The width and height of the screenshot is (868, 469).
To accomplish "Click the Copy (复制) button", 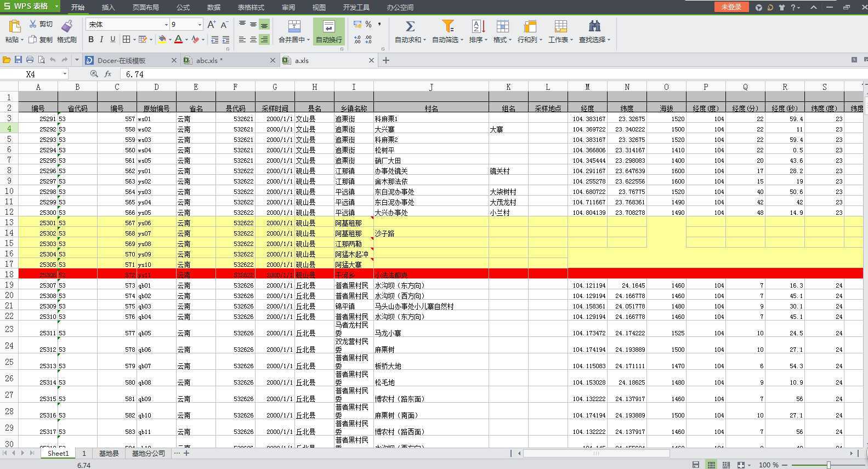I will pyautogui.click(x=41, y=39).
